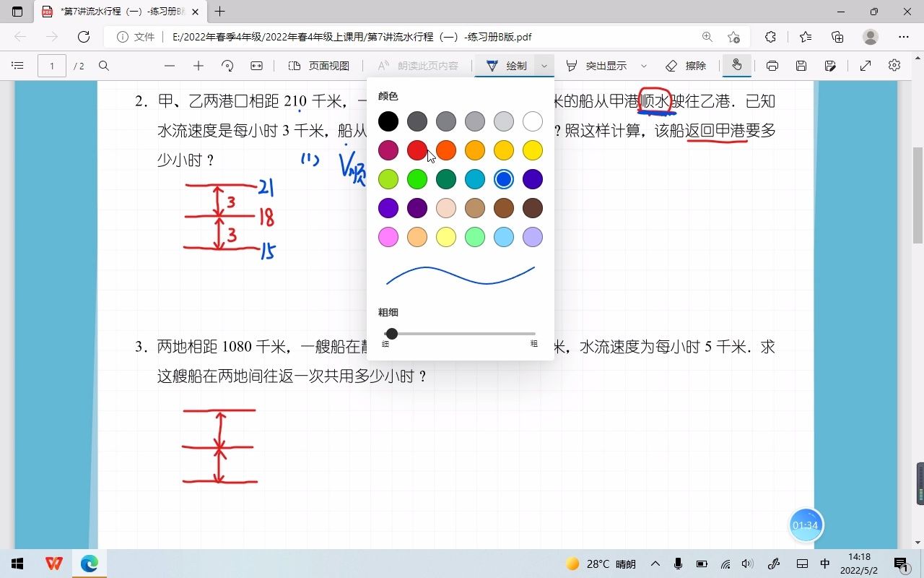Open the collections panel

coord(838,37)
